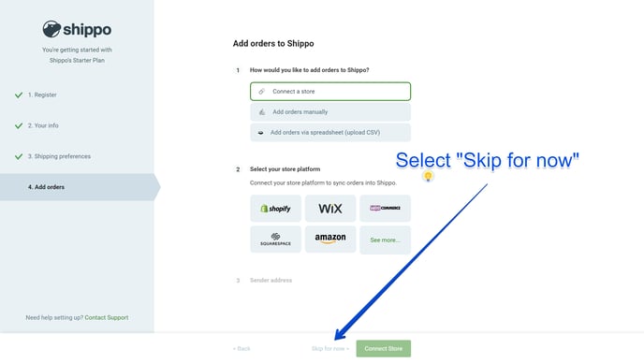Select the Add orders manually option
Image resolution: width=644 pixels, height=364 pixels.
pyautogui.click(x=330, y=112)
